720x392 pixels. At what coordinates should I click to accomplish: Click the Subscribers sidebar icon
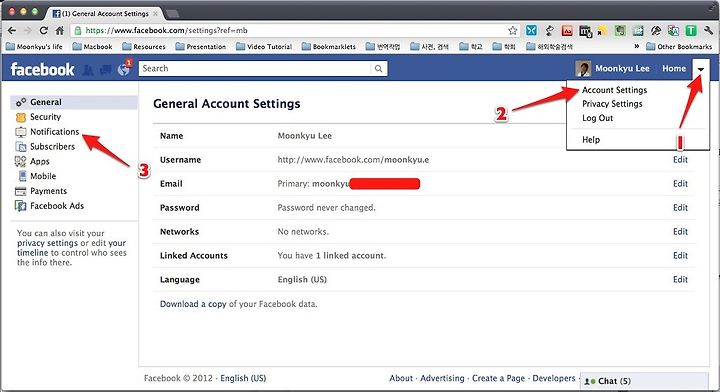21,147
